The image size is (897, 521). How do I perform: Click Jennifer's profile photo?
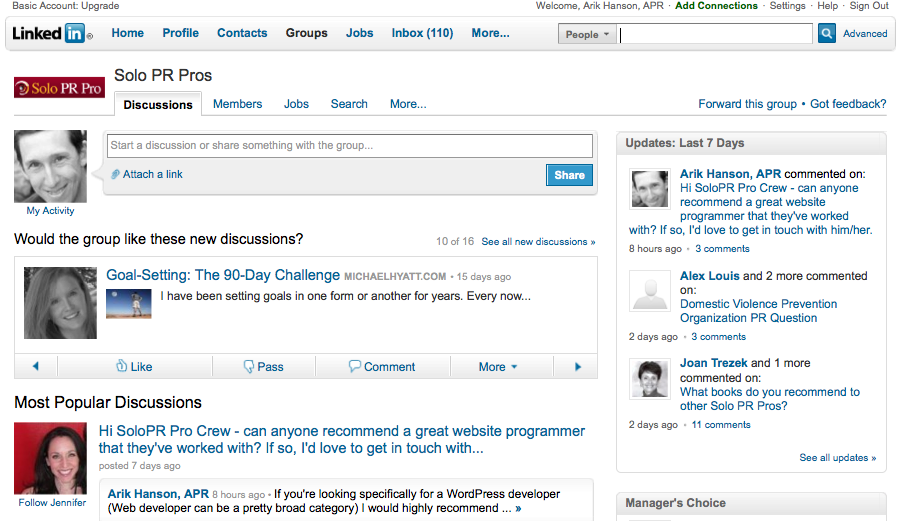click(50, 458)
